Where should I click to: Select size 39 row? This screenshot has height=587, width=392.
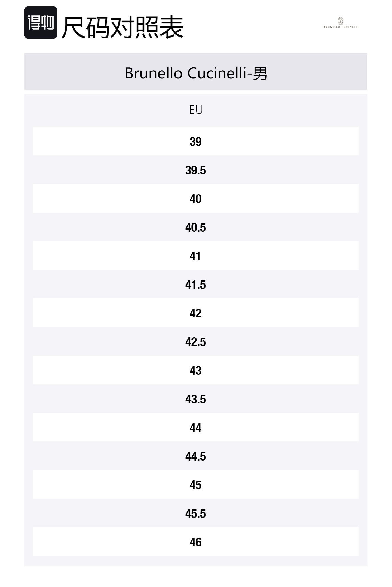[195, 141]
